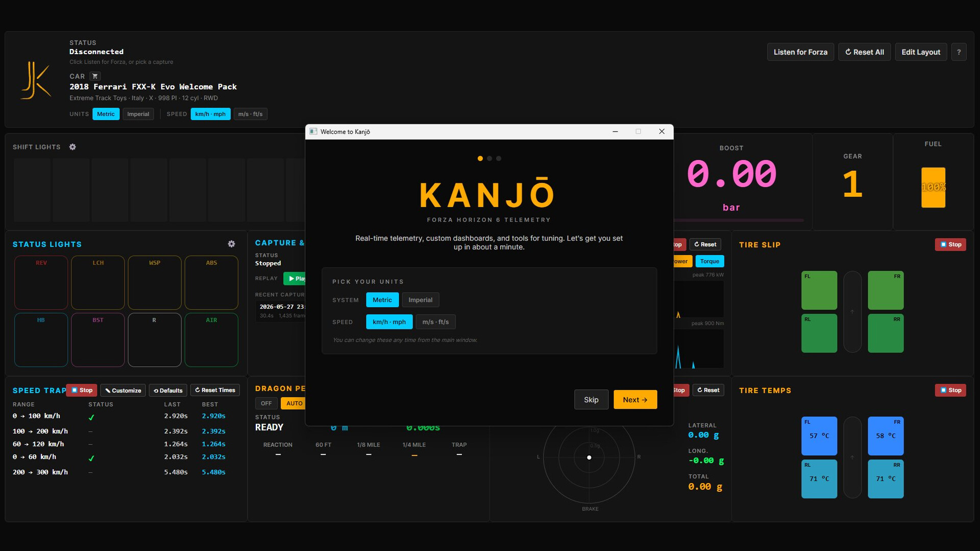Click Edit Layout button
The image size is (980, 551).
click(x=921, y=52)
